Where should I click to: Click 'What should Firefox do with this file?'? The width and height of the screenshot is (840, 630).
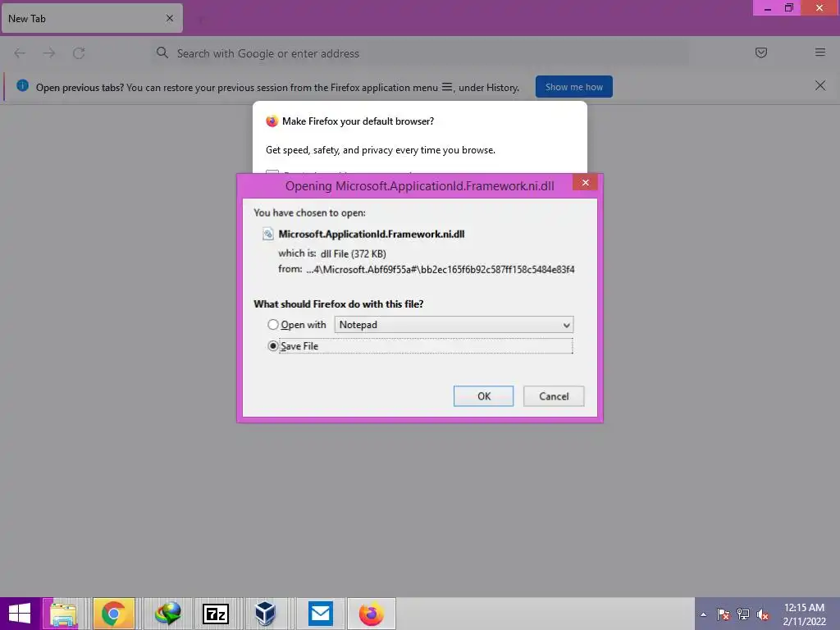pos(339,304)
